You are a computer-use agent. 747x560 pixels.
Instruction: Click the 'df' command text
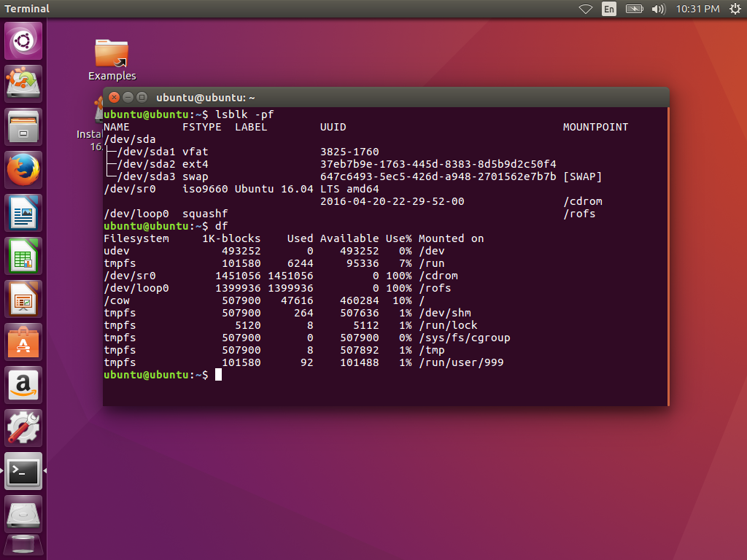[222, 226]
